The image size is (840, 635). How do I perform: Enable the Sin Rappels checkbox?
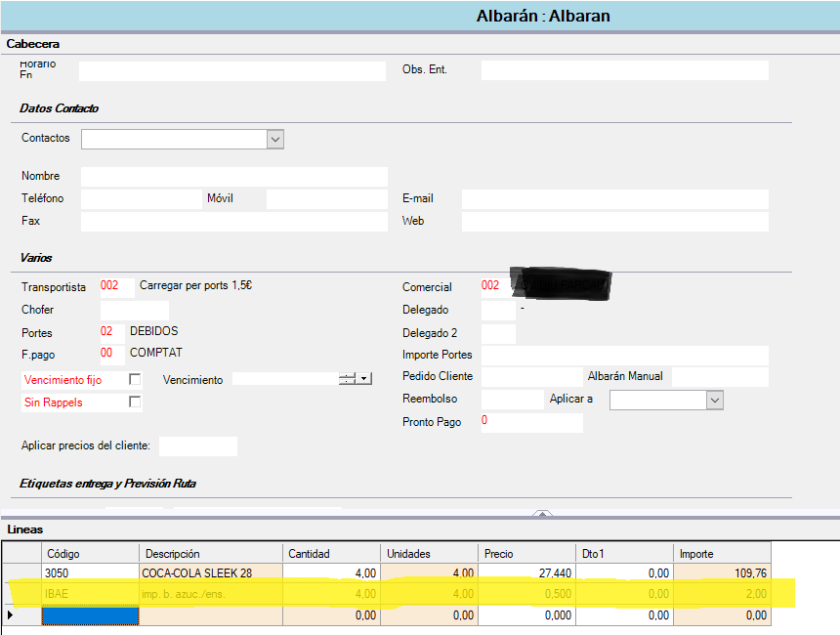click(135, 402)
